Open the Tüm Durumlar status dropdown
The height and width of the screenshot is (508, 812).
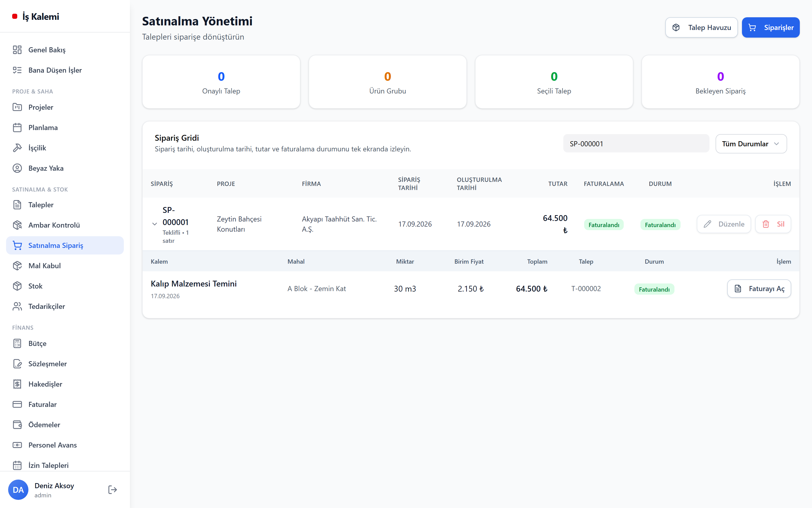[x=751, y=144]
